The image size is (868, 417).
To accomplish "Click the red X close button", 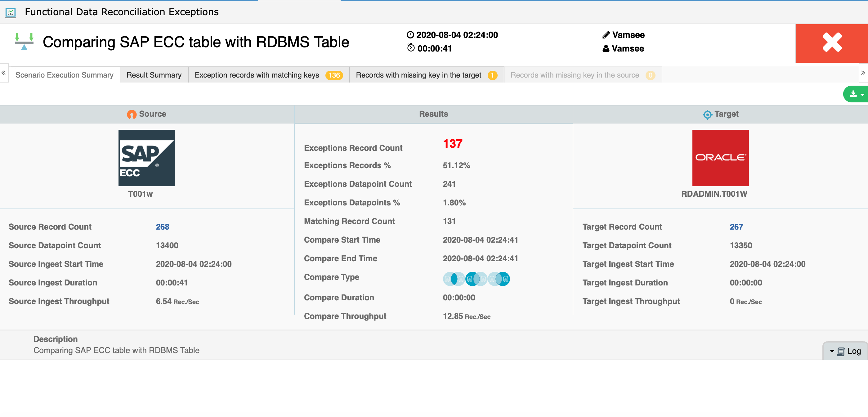I will pos(831,43).
